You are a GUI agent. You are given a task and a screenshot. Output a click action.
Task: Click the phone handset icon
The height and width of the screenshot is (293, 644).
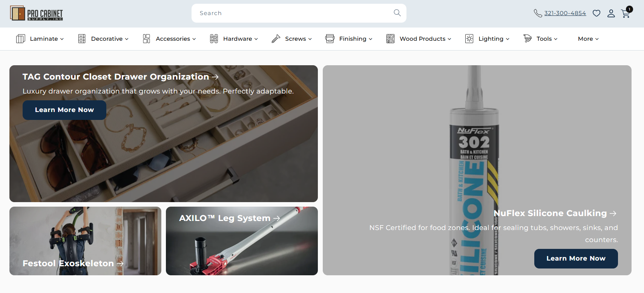point(538,13)
